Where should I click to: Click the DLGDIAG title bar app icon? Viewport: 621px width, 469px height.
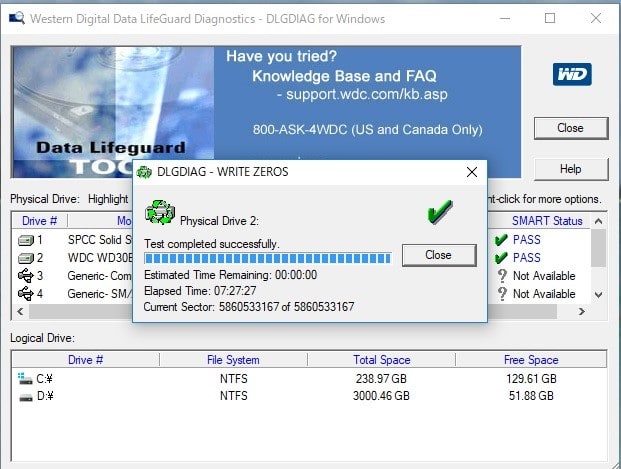tap(17, 18)
